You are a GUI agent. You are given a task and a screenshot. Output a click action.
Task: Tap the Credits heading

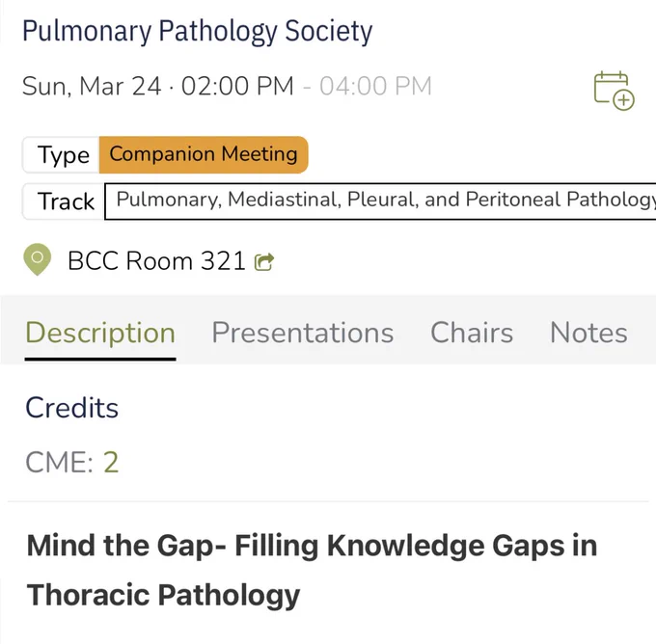tap(72, 407)
